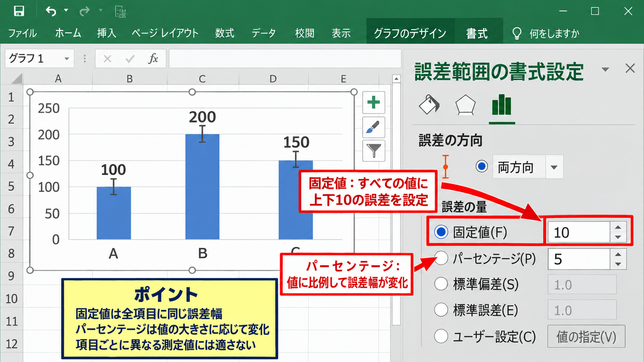Close the 誤差範囲の書式設定 pane
The width and height of the screenshot is (644, 362).
(x=630, y=68)
